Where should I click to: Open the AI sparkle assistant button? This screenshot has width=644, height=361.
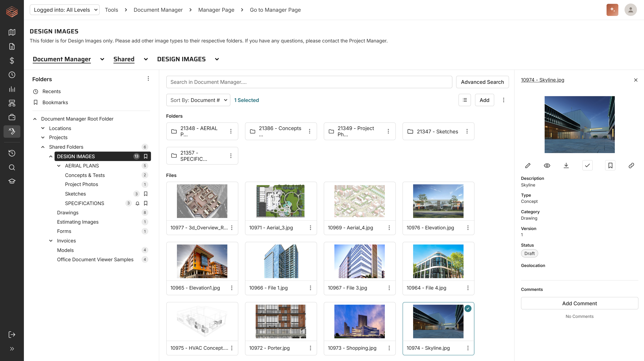click(612, 10)
